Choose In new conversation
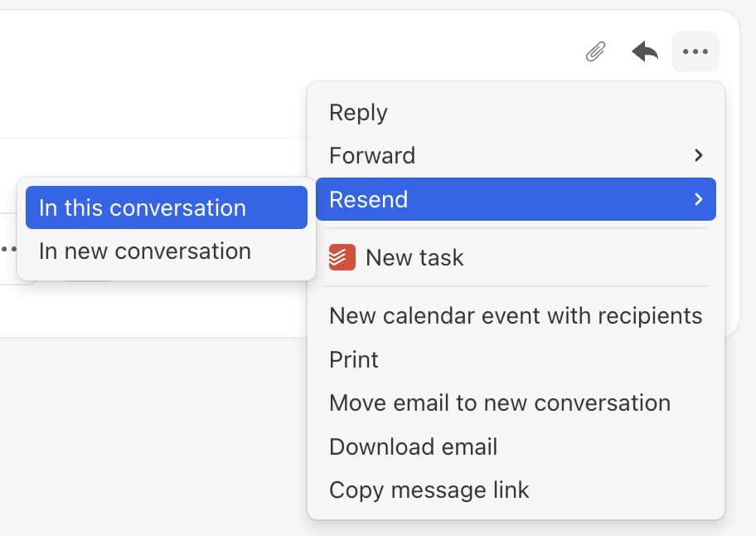756x536 pixels. coord(144,251)
